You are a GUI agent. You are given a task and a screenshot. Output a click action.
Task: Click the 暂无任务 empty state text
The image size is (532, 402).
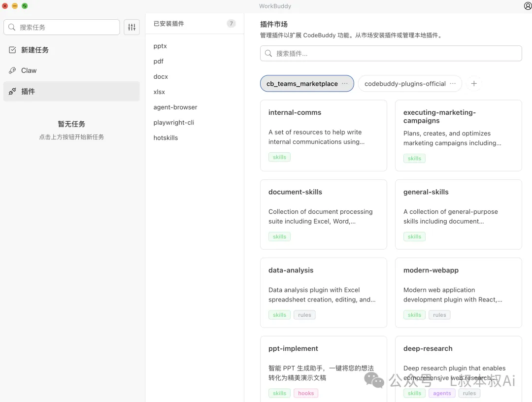(x=71, y=124)
